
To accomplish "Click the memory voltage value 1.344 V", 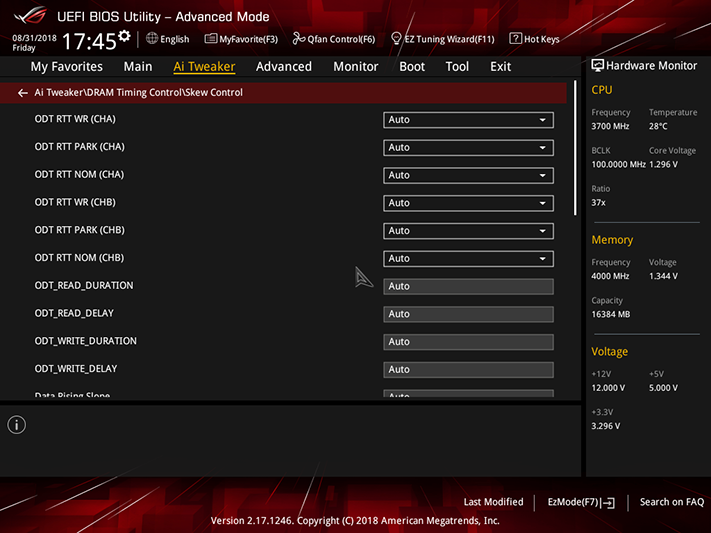I will pos(663,276).
